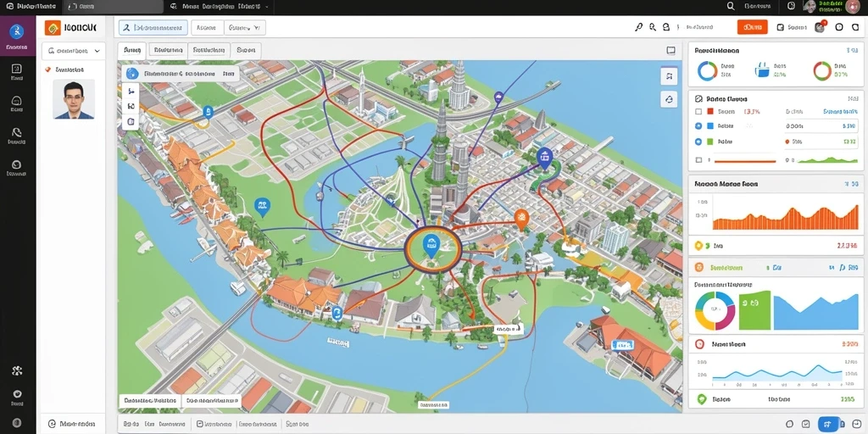This screenshot has width=868, height=434.
Task: Expand the chevron in the top title bar
Action: tap(267, 7)
